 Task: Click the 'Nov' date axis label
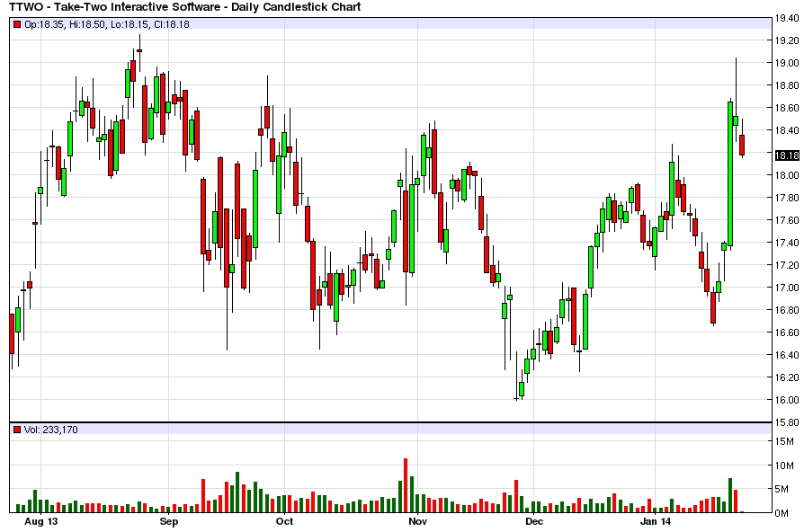418,522
